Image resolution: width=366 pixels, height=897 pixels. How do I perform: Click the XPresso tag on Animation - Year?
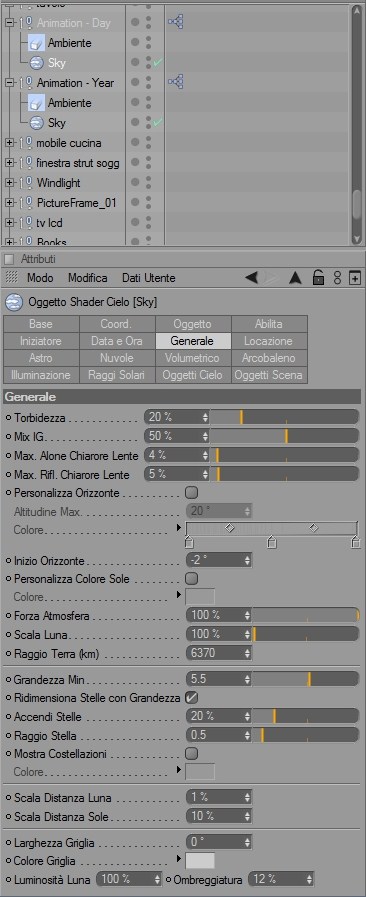[175, 82]
